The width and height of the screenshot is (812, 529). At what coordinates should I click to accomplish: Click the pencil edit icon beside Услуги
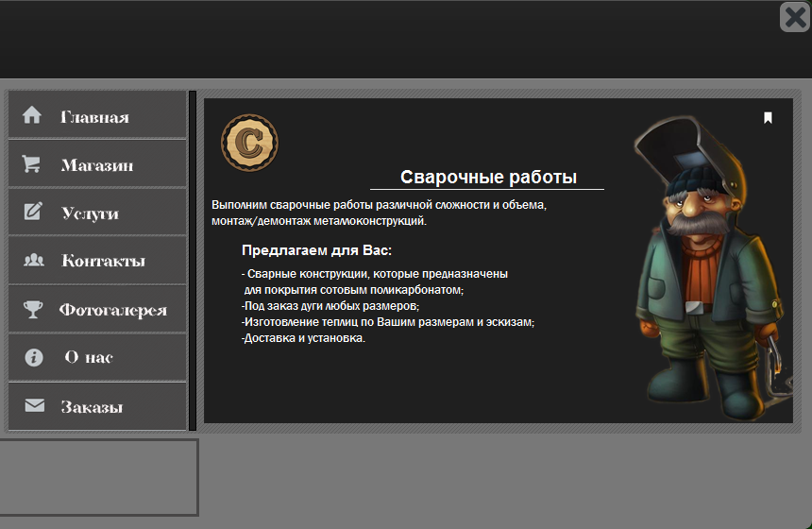(x=33, y=212)
